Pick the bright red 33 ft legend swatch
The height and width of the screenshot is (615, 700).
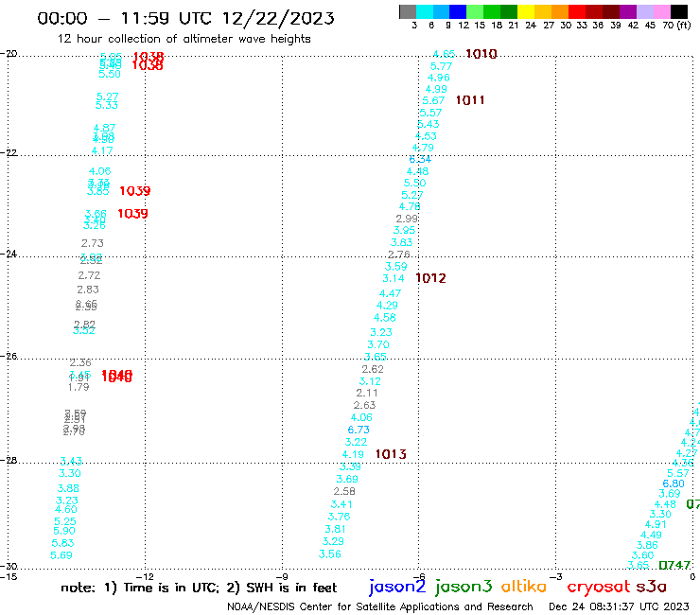[577, 11]
